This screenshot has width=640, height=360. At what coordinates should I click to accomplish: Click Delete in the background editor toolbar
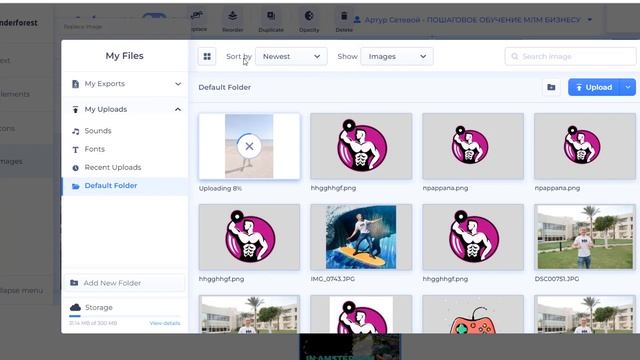344,20
